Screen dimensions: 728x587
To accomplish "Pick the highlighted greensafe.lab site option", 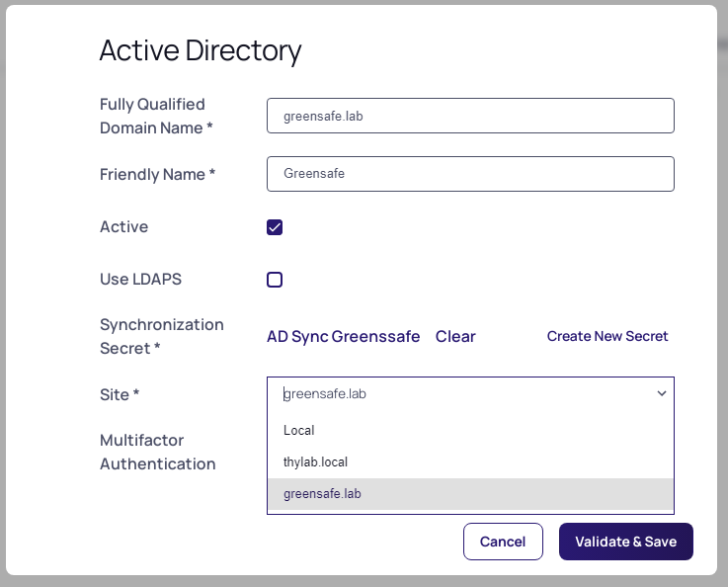I will coord(322,493).
